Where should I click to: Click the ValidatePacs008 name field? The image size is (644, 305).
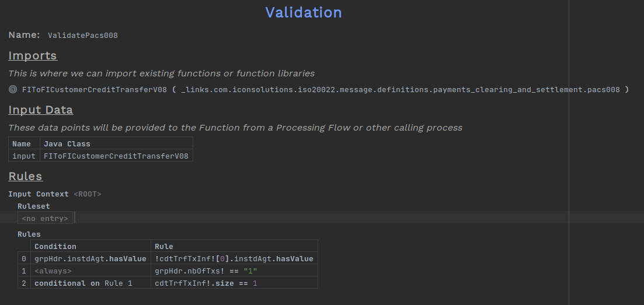(x=82, y=36)
